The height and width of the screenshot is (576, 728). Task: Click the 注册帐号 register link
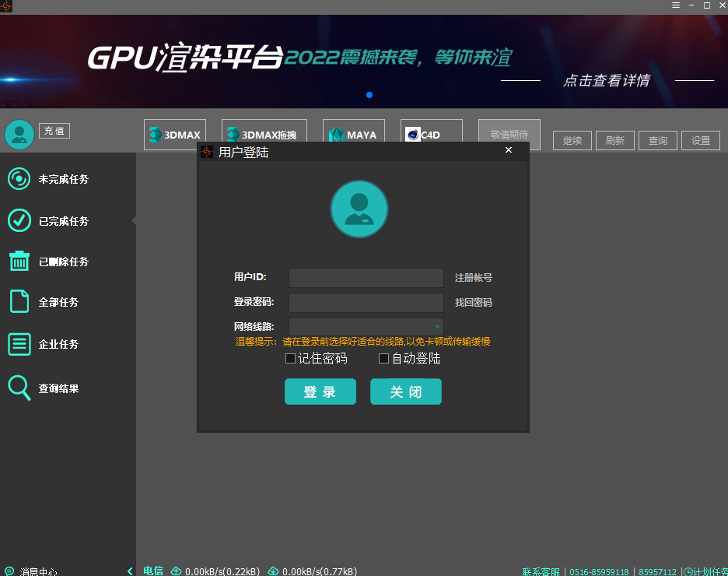[x=473, y=278]
